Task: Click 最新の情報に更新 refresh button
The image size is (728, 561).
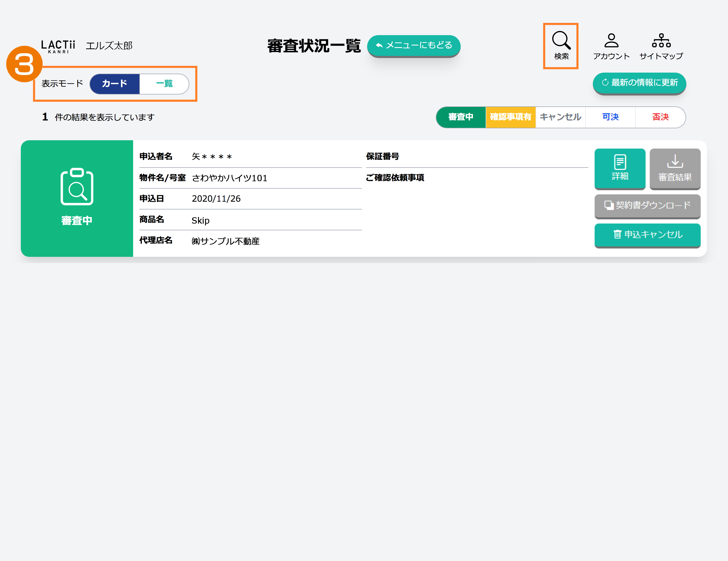Action: coord(639,83)
